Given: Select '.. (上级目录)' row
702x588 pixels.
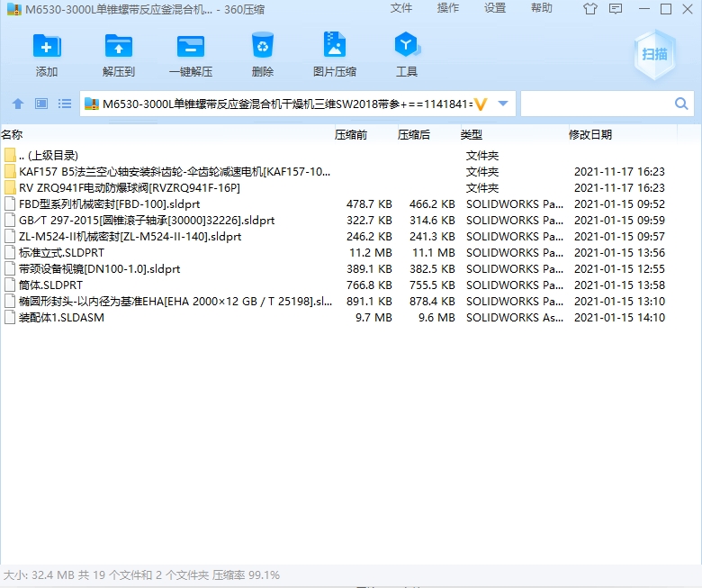Looking at the screenshot, I should pos(49,156).
